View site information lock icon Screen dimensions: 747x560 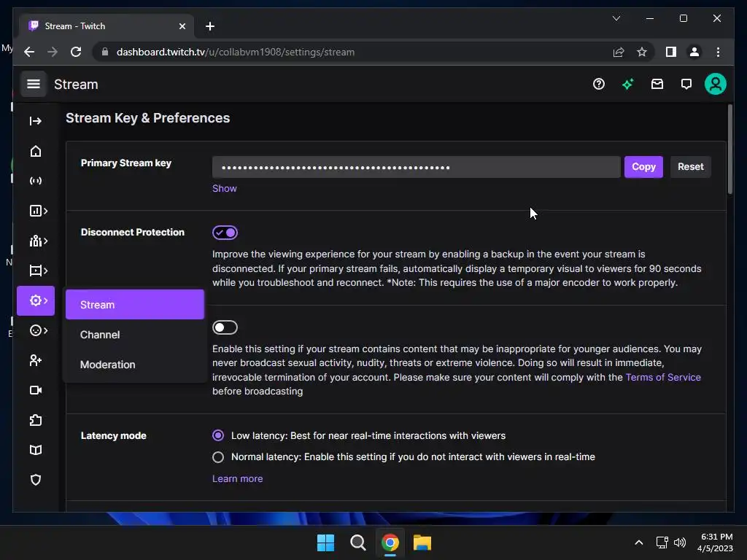coord(105,52)
